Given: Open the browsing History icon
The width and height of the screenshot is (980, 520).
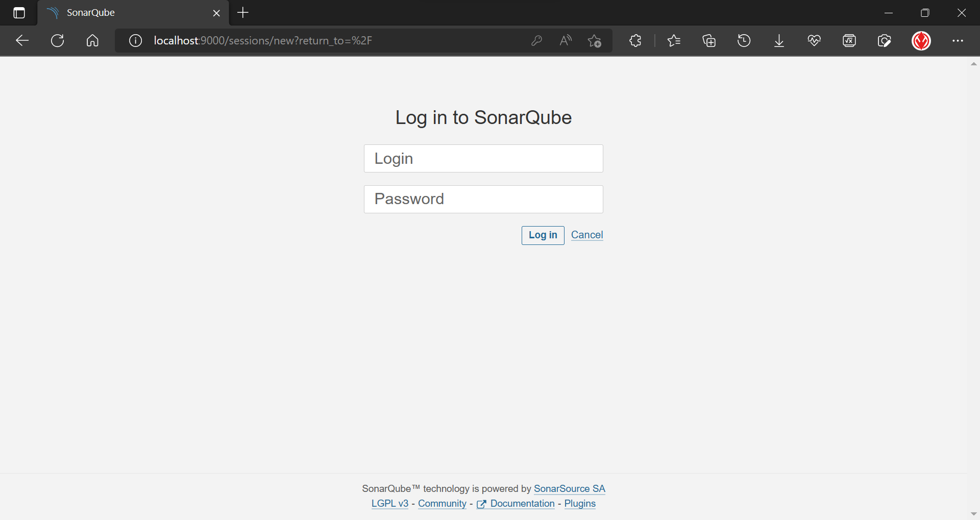Looking at the screenshot, I should tap(744, 41).
